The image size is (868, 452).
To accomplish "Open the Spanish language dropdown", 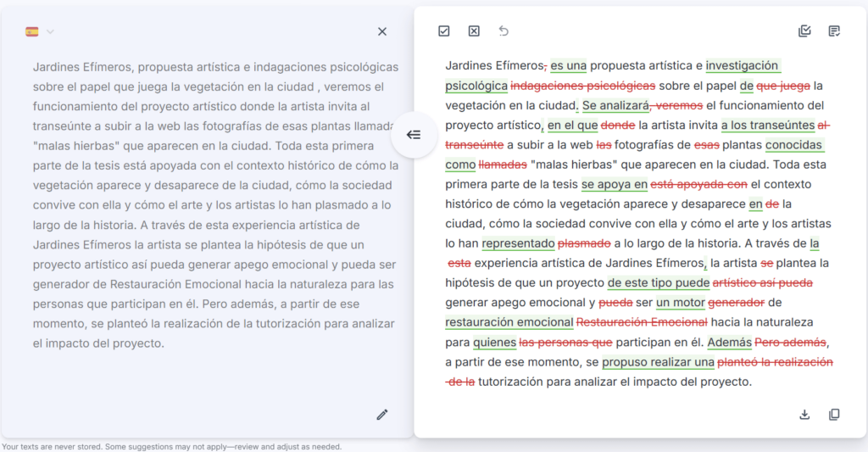I will 32,31.
